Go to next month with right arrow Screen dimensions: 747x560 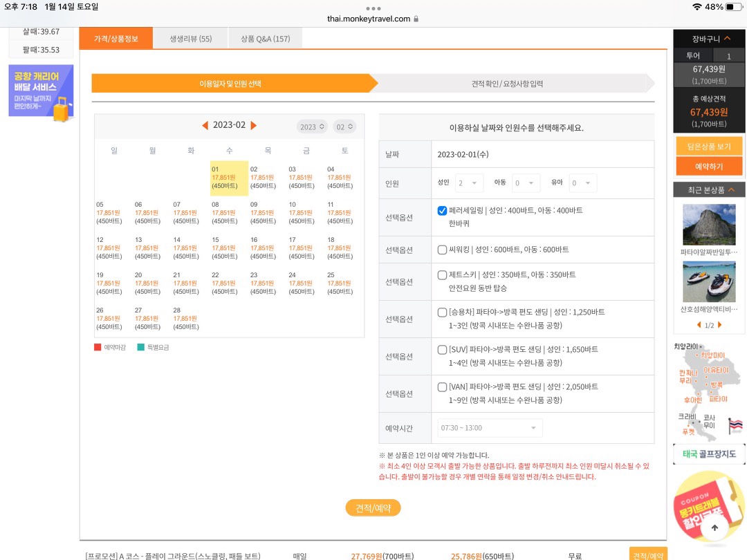(x=253, y=125)
